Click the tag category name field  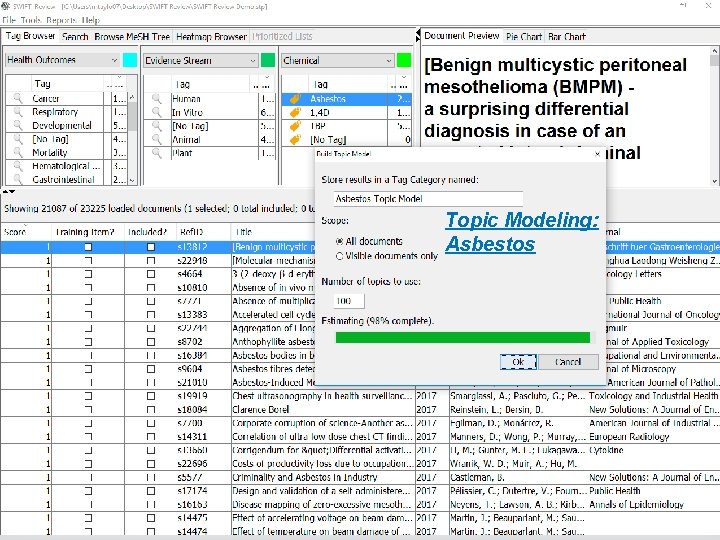pyautogui.click(x=428, y=198)
